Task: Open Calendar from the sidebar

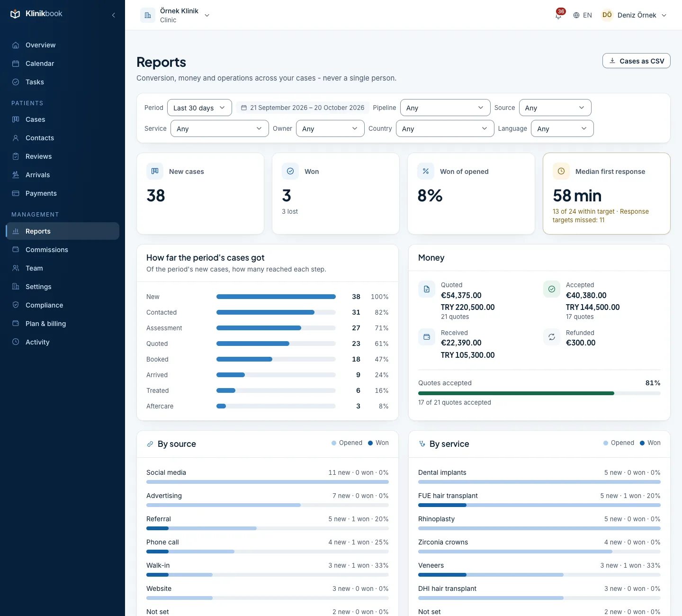Action: click(x=63, y=63)
